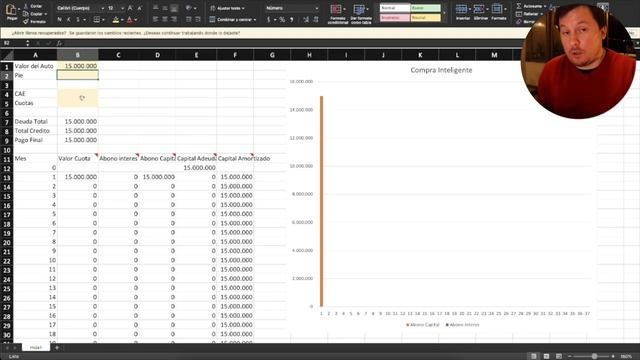640x360 pixels.
Task: Switch to Page Layout view in status bar
Action: click(x=547, y=356)
